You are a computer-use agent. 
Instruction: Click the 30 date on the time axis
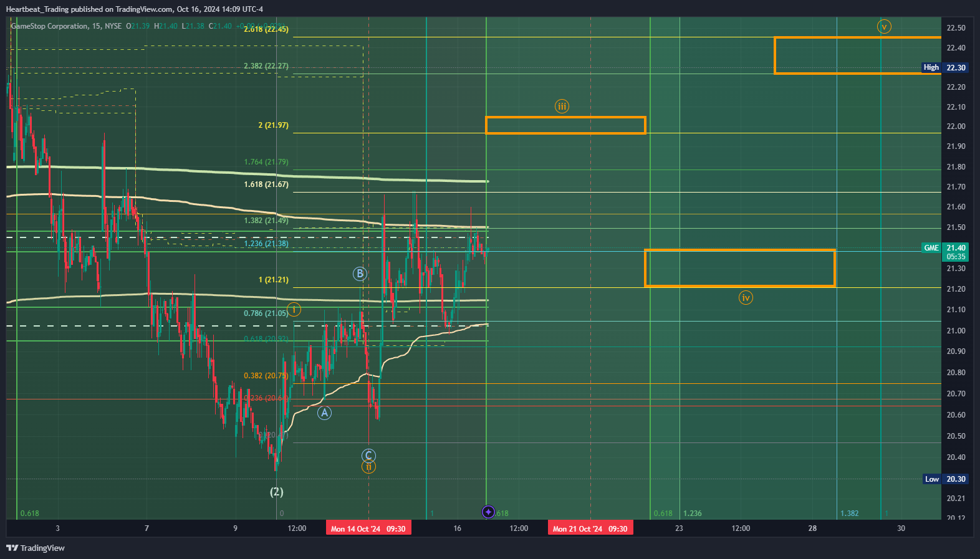[901, 528]
